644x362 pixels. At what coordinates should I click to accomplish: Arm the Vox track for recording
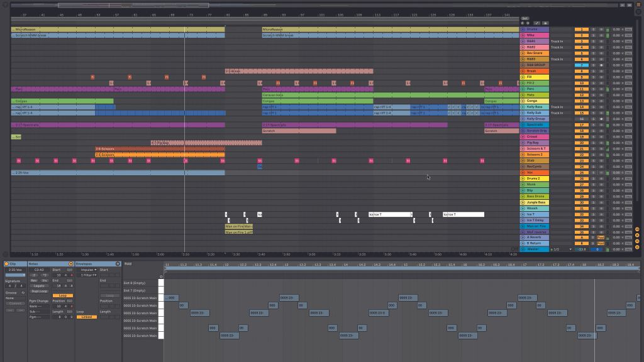601,172
